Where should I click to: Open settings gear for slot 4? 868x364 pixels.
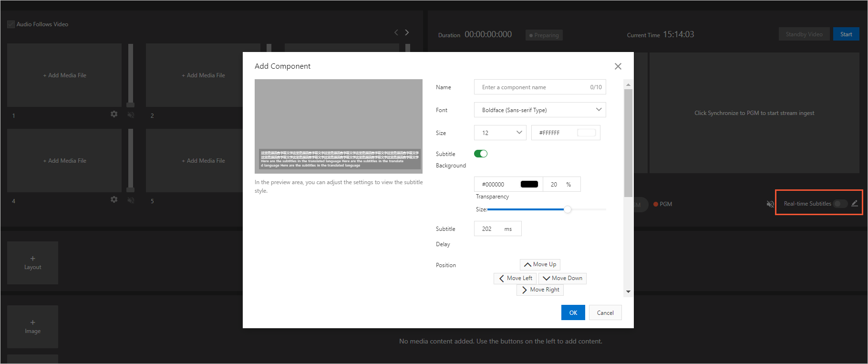click(114, 200)
